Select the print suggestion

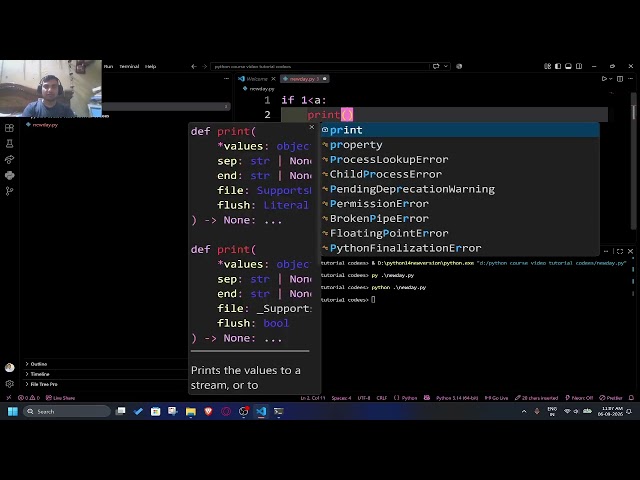(460, 130)
